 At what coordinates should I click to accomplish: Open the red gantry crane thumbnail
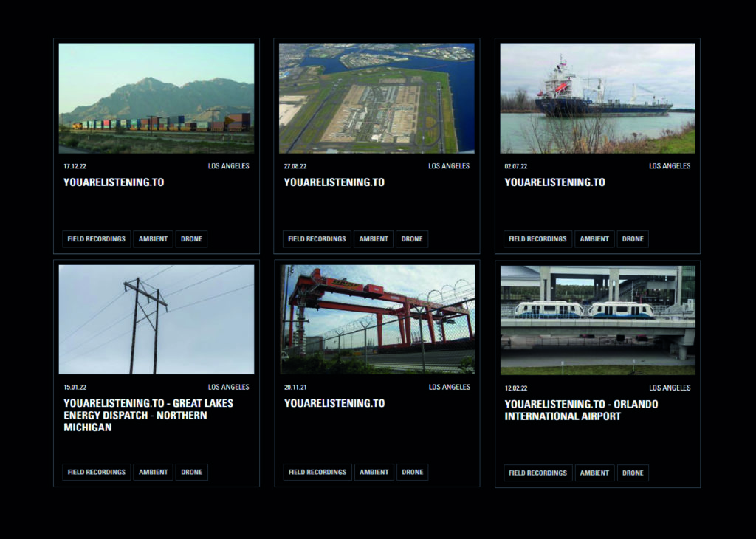[x=377, y=320]
